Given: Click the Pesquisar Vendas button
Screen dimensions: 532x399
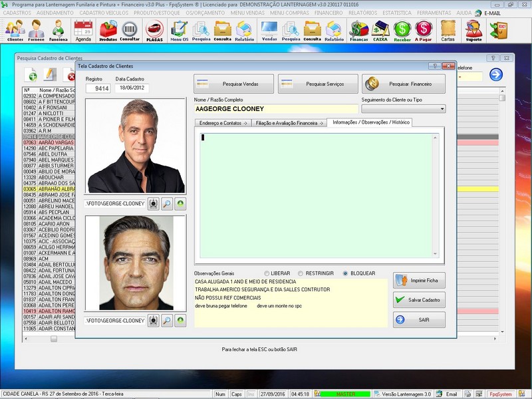Looking at the screenshot, I should click(234, 84).
